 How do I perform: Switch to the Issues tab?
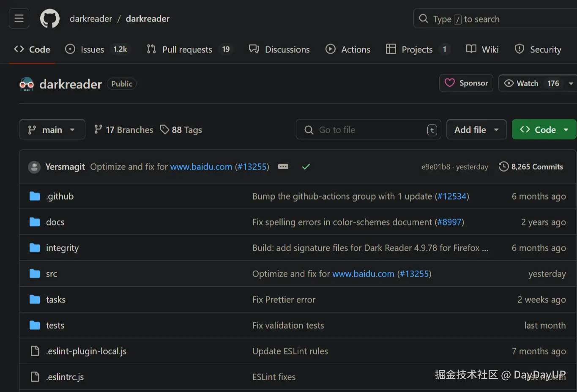tap(92, 49)
